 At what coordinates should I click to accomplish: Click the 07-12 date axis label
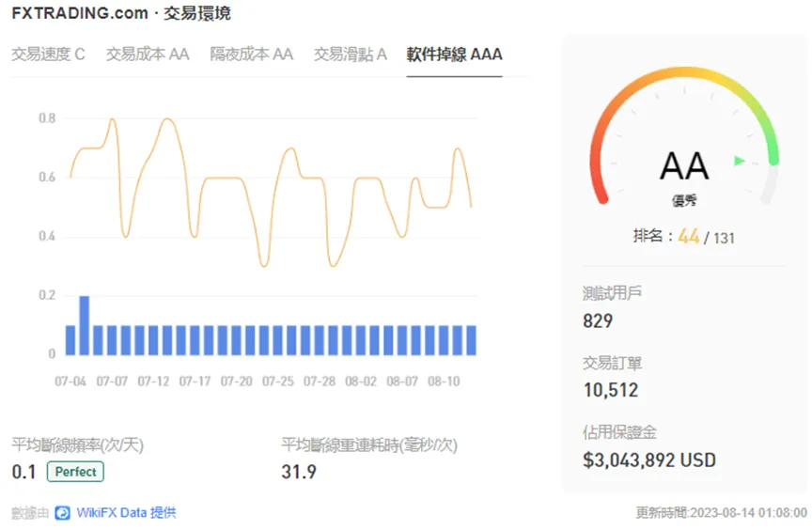pyautogui.click(x=153, y=382)
